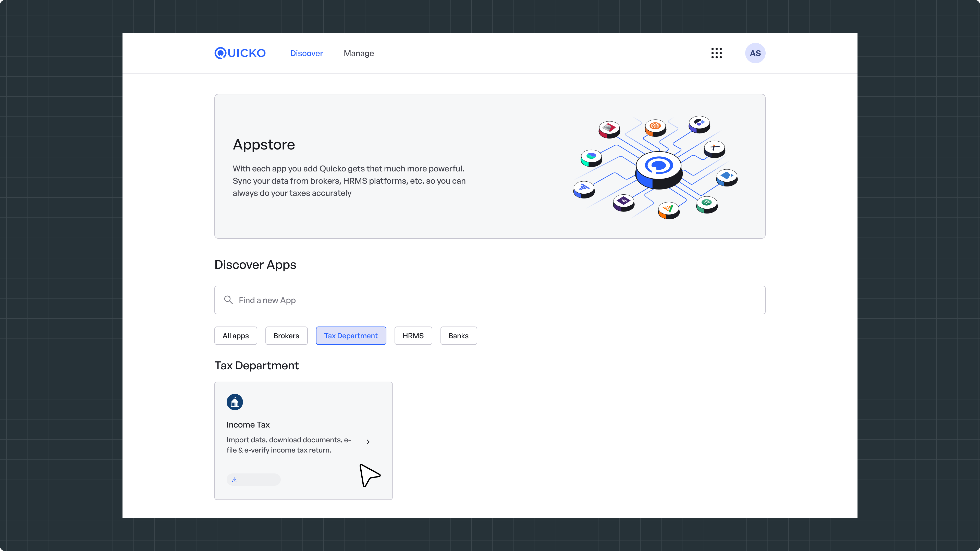Focus the Find a new App search field
980x551 pixels.
pos(490,300)
